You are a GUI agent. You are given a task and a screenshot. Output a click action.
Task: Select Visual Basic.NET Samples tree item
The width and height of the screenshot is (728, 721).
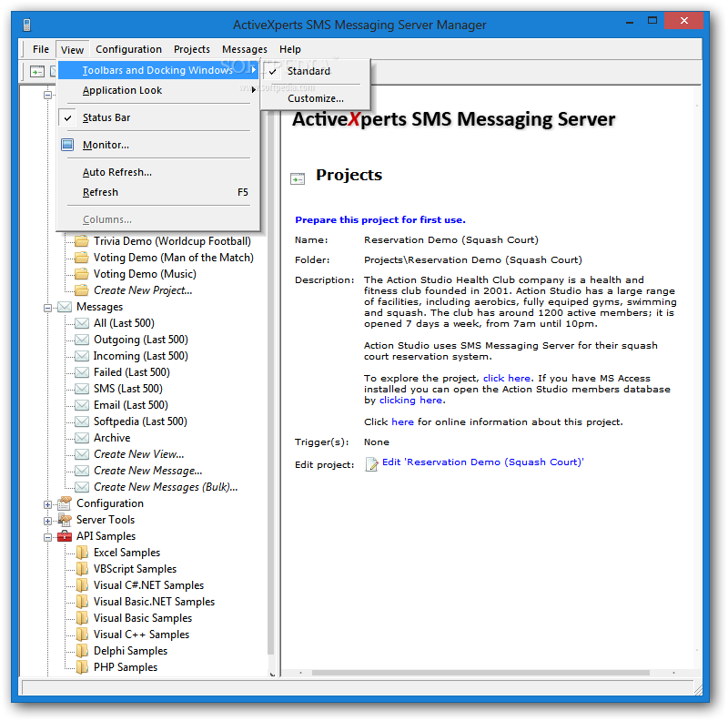coord(154,602)
